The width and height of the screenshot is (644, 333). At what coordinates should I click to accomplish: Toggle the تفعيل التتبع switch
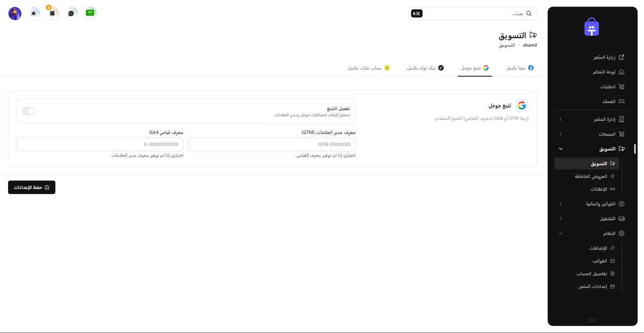coord(29,111)
